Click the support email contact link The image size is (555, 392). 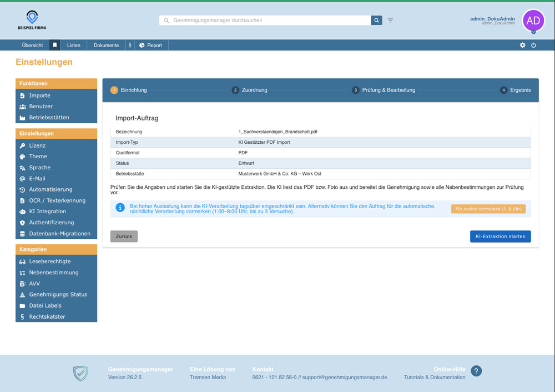click(x=345, y=377)
